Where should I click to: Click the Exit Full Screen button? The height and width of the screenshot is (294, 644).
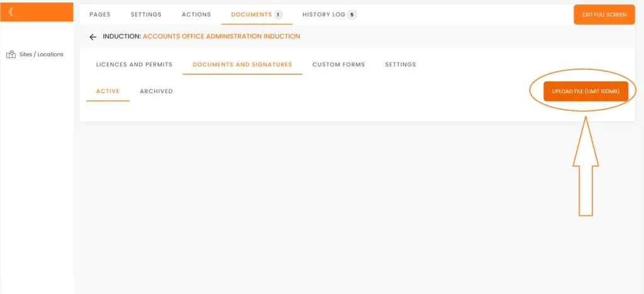pos(604,15)
